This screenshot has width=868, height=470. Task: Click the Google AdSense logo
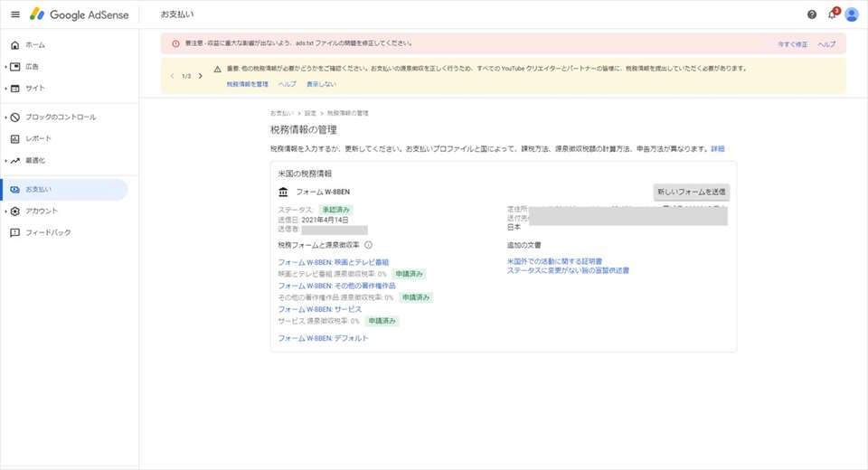(80, 14)
